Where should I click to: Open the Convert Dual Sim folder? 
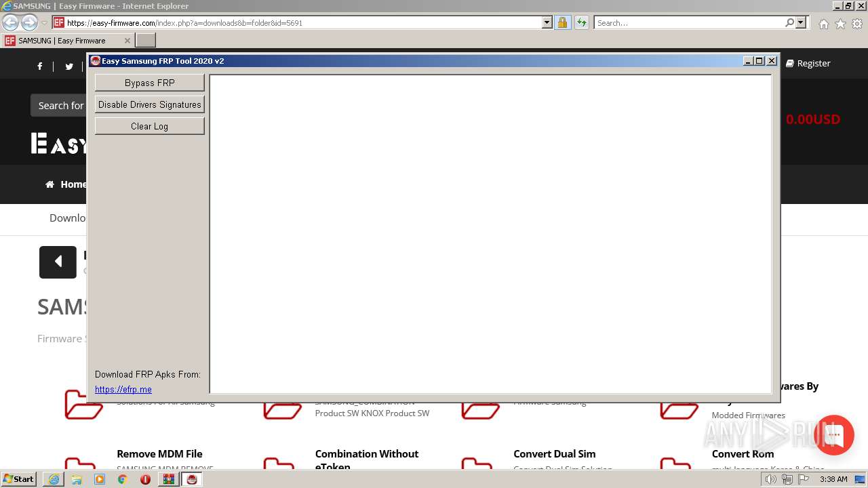(554, 453)
